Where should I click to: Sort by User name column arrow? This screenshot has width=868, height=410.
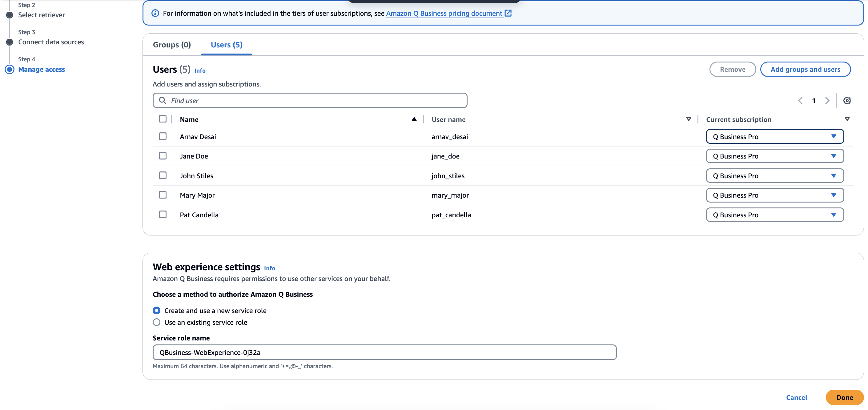pos(689,119)
